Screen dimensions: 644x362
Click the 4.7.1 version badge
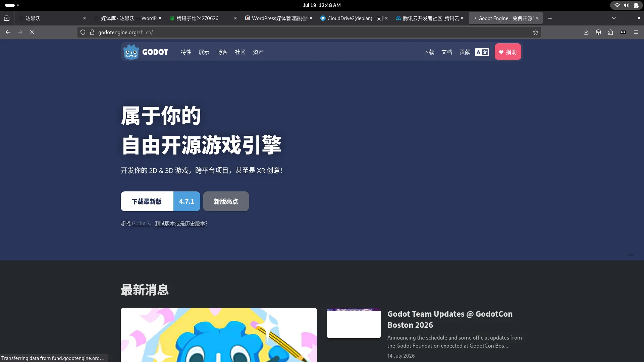click(187, 201)
